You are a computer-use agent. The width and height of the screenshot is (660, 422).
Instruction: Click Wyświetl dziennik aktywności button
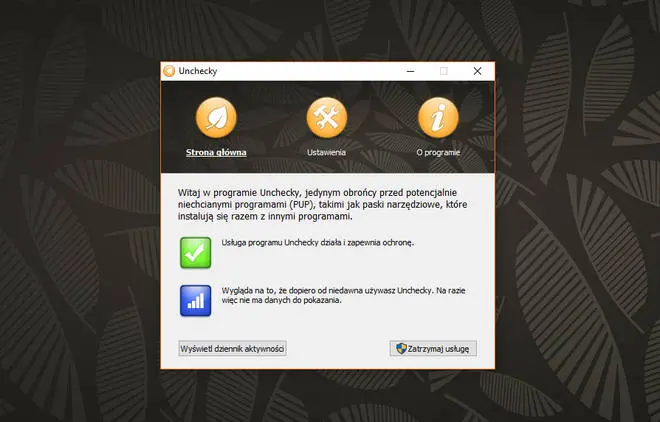pyautogui.click(x=232, y=349)
